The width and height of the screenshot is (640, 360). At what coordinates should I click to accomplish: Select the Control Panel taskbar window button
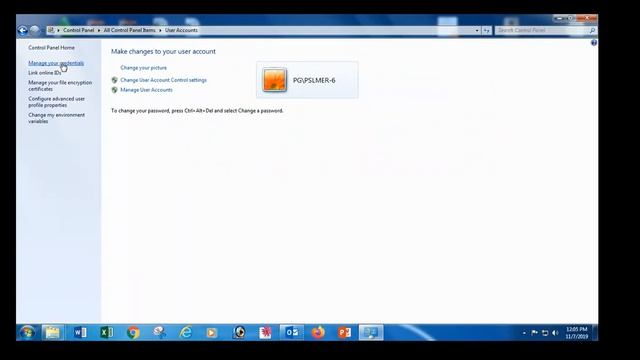coord(371,333)
